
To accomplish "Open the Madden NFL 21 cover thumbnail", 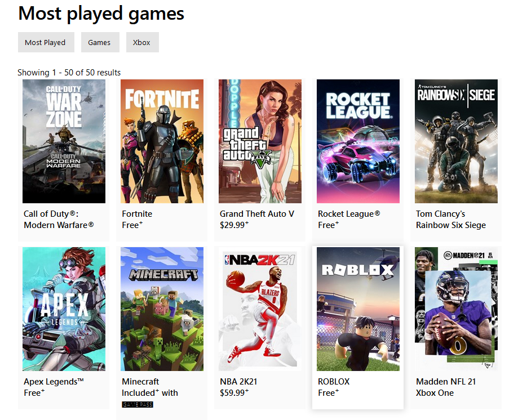I will point(456,309).
